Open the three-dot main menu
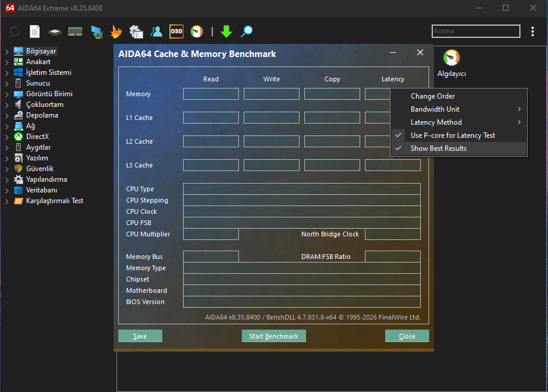The width and height of the screenshot is (548, 392). coord(533,31)
